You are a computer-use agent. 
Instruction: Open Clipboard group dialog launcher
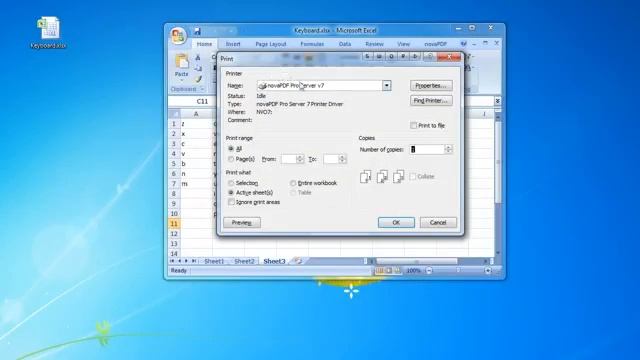coord(202,89)
